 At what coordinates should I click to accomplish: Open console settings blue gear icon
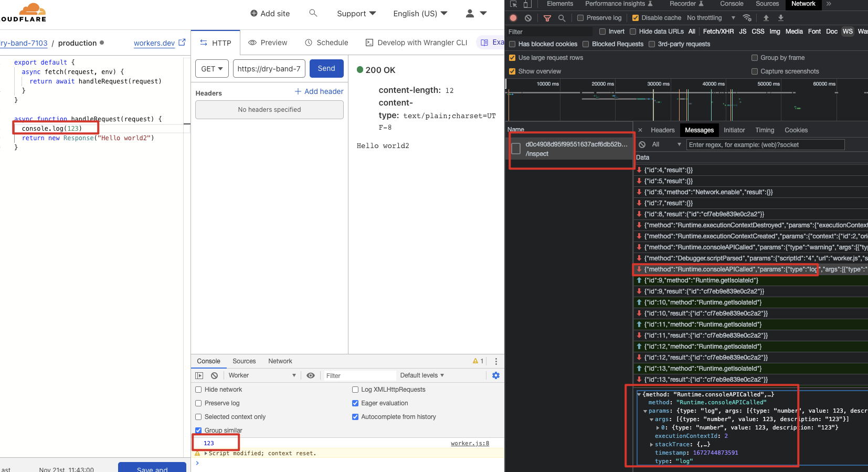pyautogui.click(x=496, y=375)
